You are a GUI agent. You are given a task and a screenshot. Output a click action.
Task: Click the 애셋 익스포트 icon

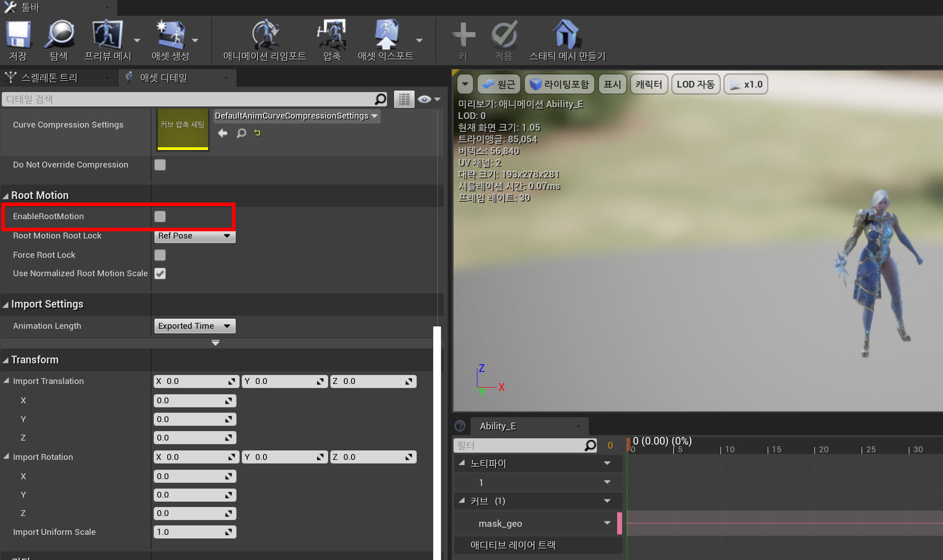click(x=386, y=35)
